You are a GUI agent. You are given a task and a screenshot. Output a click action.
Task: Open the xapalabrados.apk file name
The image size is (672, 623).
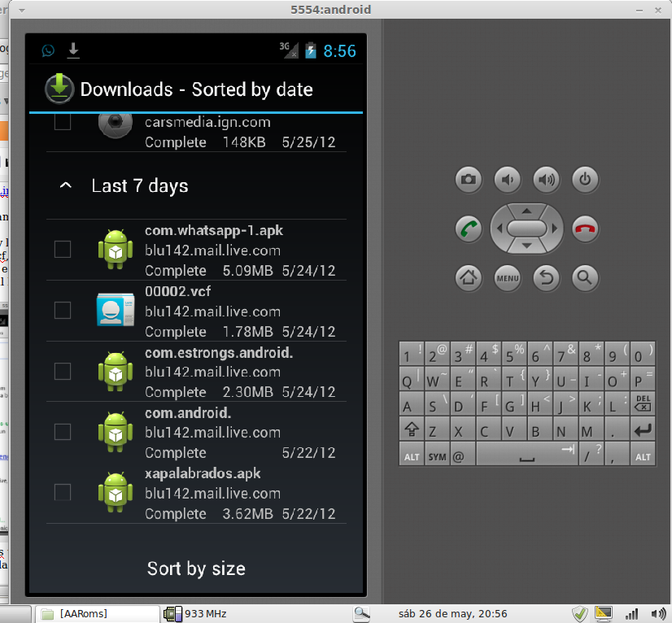(203, 473)
